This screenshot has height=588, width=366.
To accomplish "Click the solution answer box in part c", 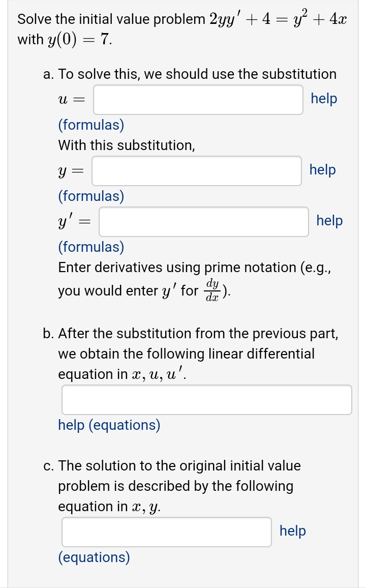I will point(166,532).
